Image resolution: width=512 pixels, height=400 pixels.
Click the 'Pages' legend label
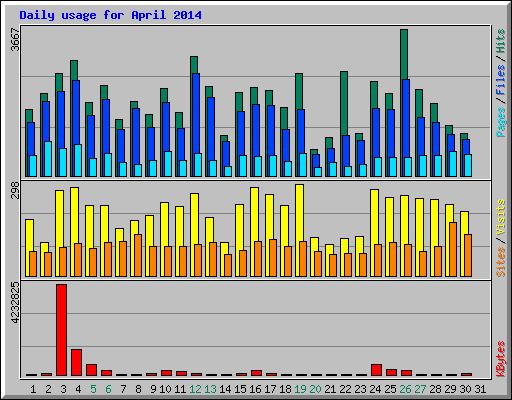pyautogui.click(x=501, y=122)
